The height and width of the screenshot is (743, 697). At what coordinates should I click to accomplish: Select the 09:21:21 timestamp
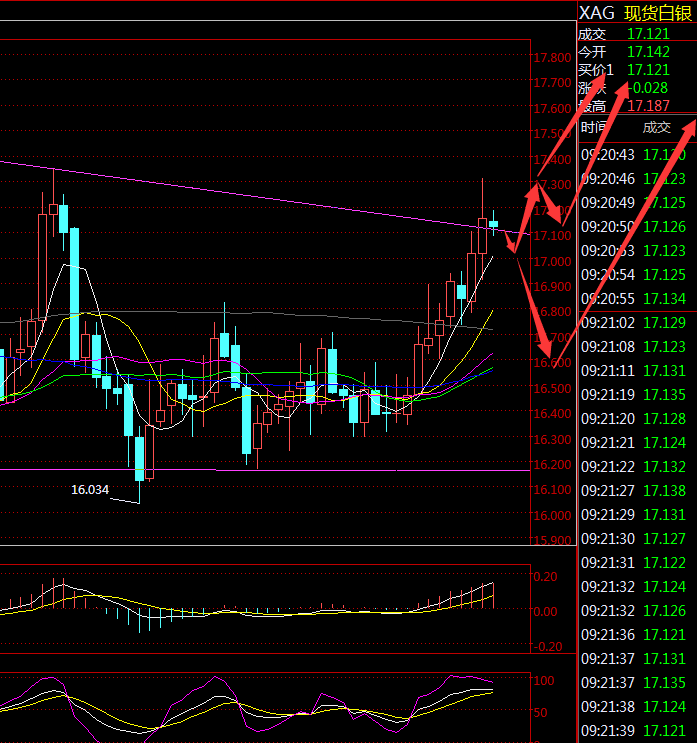tap(608, 443)
